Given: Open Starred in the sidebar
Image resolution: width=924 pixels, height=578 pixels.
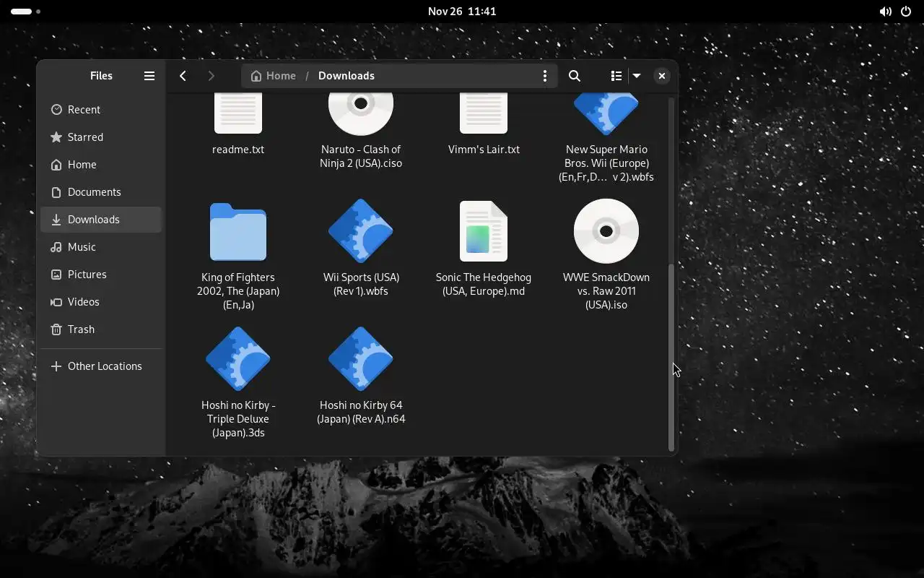Looking at the screenshot, I should point(101,137).
